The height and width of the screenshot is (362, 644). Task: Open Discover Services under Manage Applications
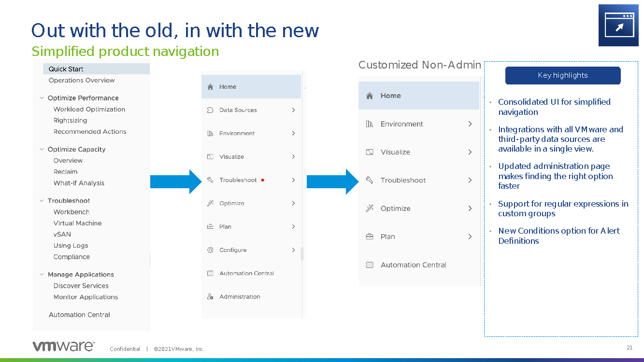coord(81,286)
